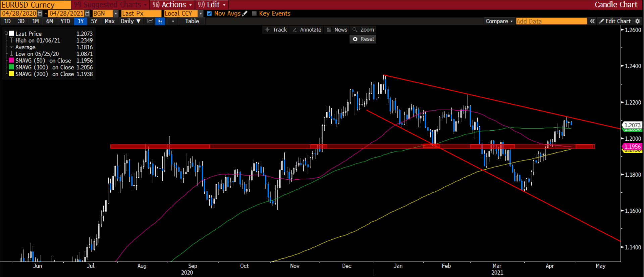This screenshot has width=644, height=277.
Task: Click the 04/28/2020 start date field
Action: click(x=19, y=13)
